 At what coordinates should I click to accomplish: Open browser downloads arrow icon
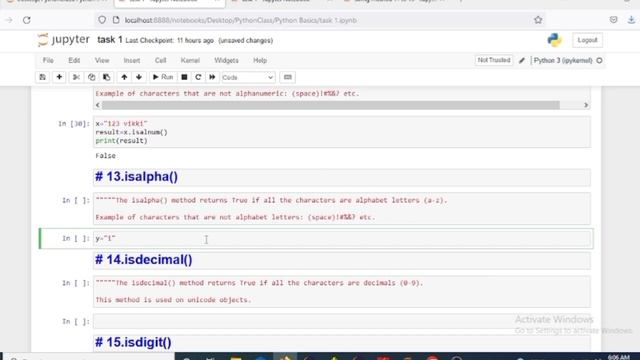tap(631, 20)
